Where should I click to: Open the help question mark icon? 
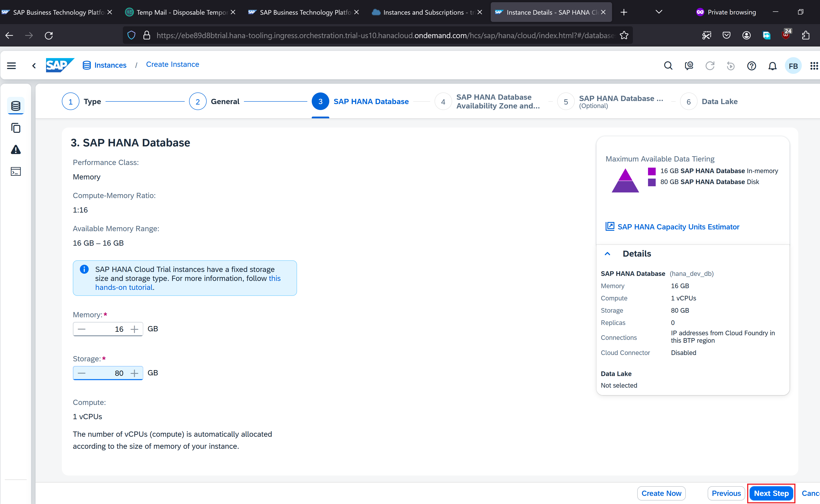pos(751,66)
